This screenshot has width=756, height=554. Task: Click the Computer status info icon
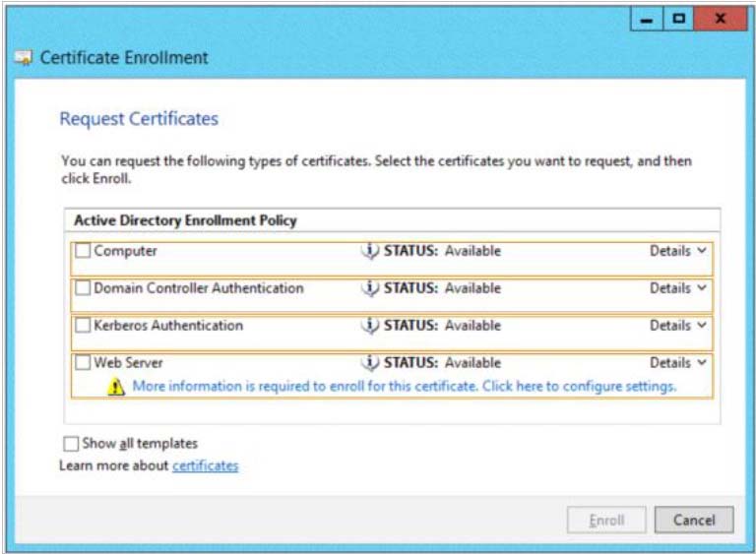tap(370, 251)
